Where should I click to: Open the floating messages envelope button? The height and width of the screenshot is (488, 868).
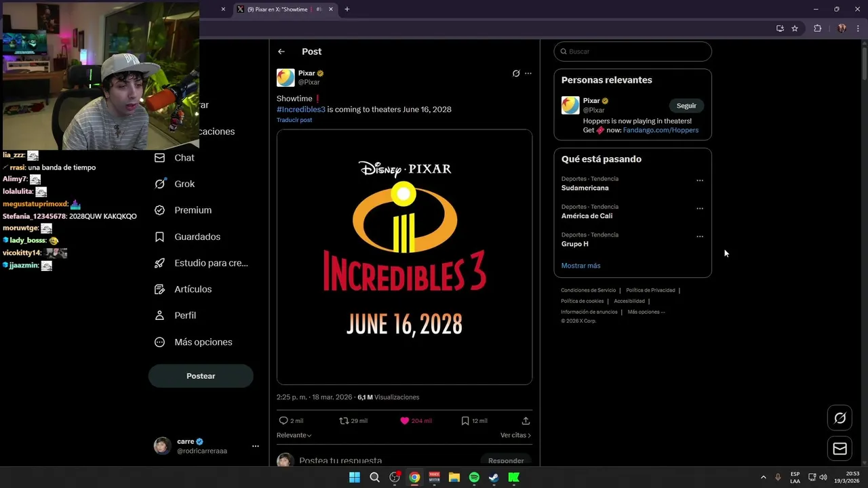point(840,449)
